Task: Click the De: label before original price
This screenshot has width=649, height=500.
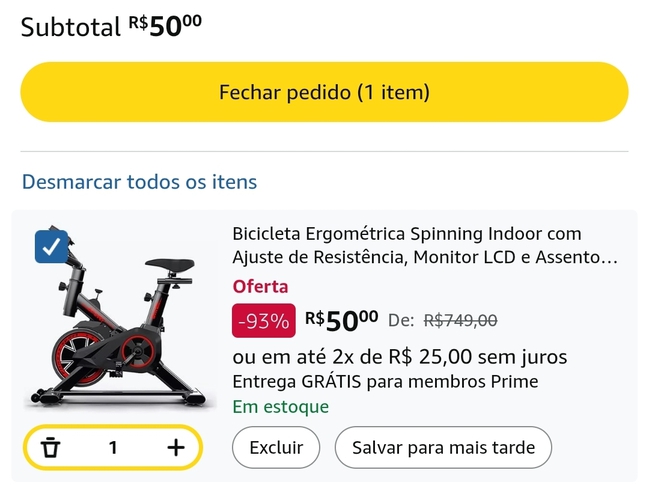Action: [x=401, y=321]
